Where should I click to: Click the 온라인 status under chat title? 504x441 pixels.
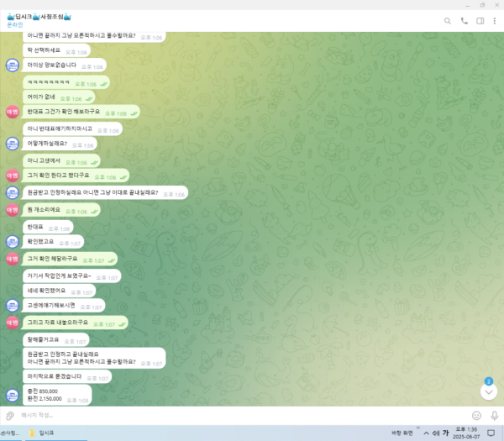15,24
